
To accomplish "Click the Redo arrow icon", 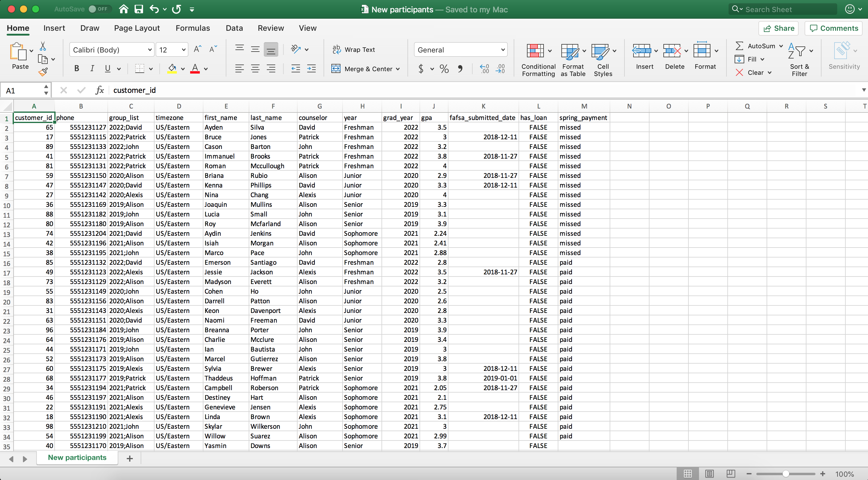I will point(177,9).
